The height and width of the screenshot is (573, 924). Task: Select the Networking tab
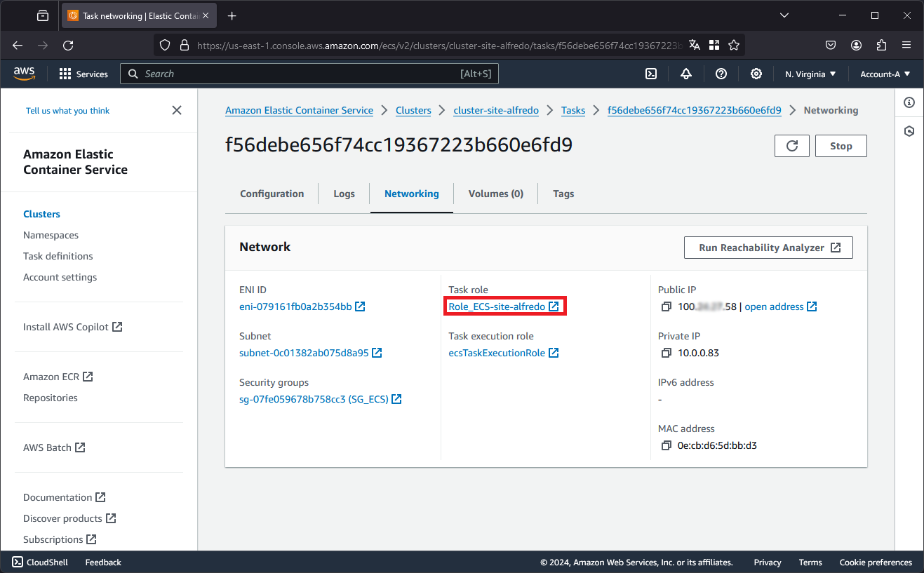(x=412, y=194)
